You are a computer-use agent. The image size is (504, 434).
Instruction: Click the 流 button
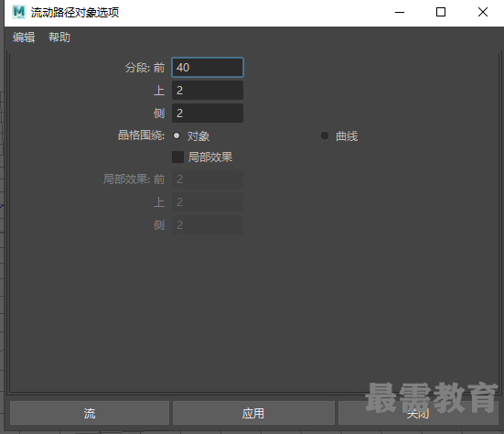click(90, 413)
